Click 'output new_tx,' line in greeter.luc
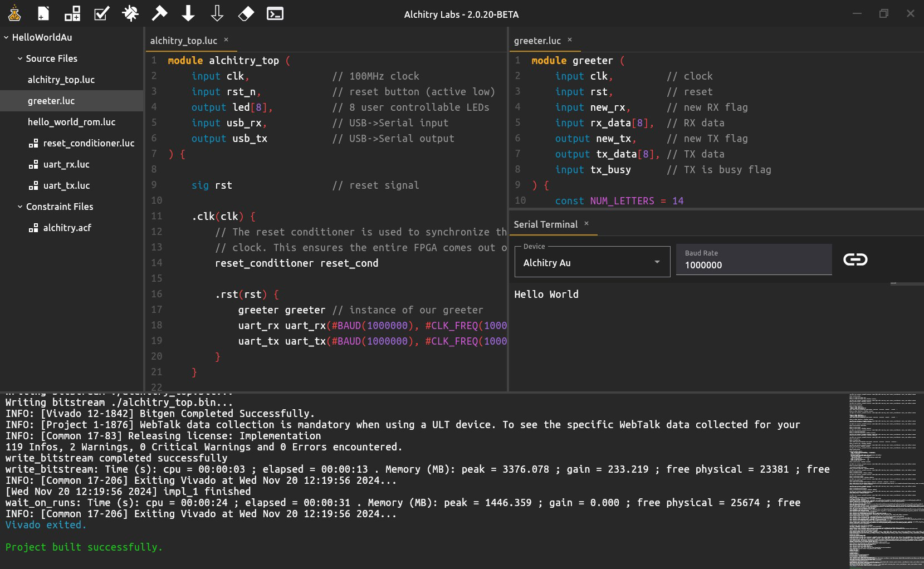 [595, 138]
